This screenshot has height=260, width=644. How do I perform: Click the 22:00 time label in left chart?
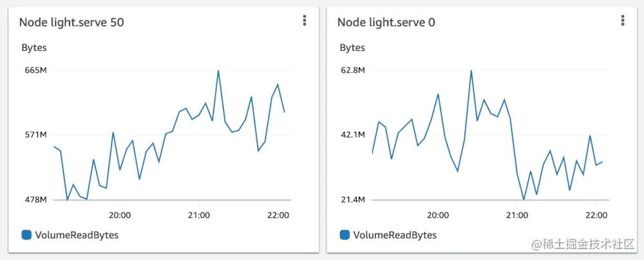(278, 215)
